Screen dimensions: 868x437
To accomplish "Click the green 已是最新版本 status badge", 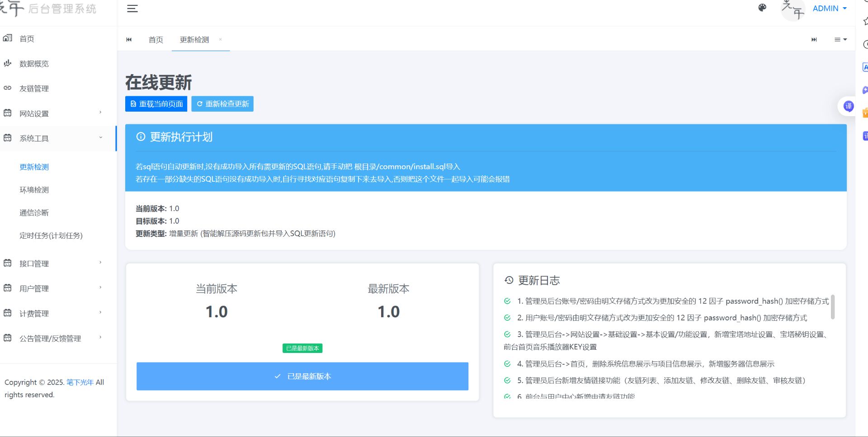I will (x=302, y=348).
